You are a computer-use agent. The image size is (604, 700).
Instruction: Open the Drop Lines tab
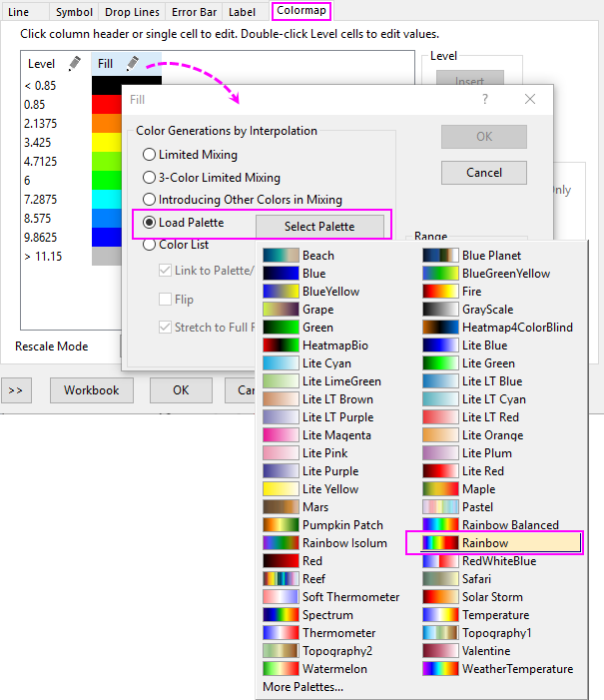point(132,12)
